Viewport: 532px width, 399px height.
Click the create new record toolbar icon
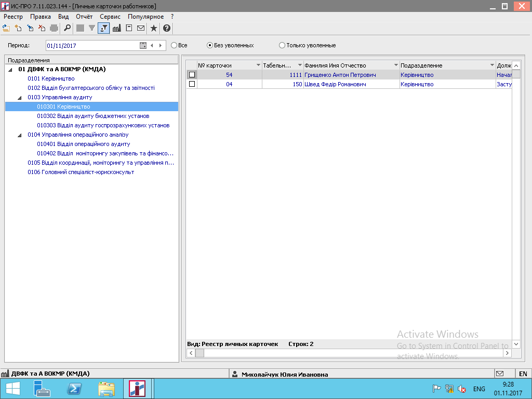coord(18,28)
